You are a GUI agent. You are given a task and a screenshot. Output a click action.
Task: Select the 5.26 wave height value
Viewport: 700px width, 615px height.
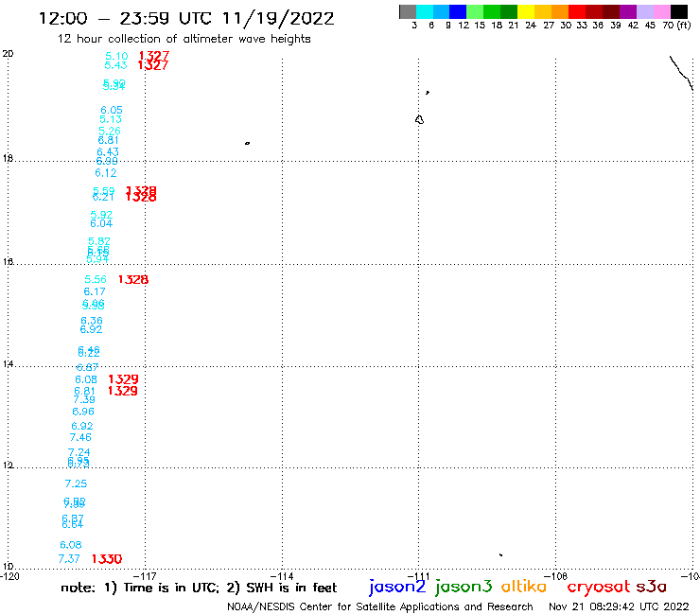110,131
